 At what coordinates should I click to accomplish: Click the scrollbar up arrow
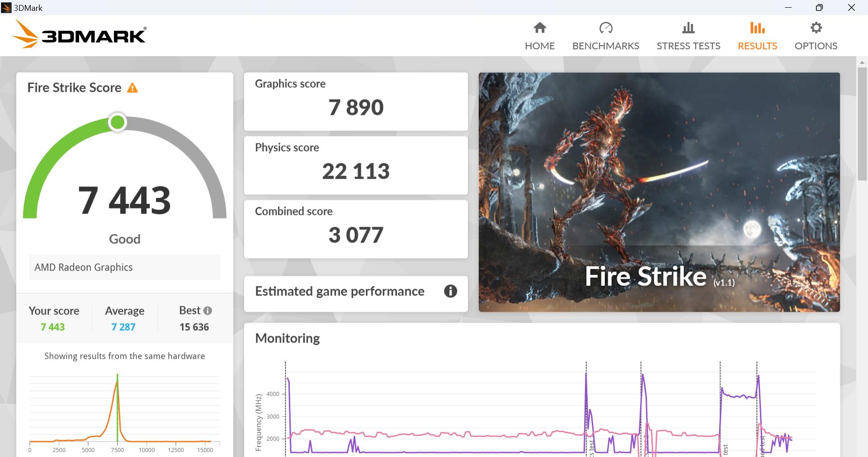(862, 62)
